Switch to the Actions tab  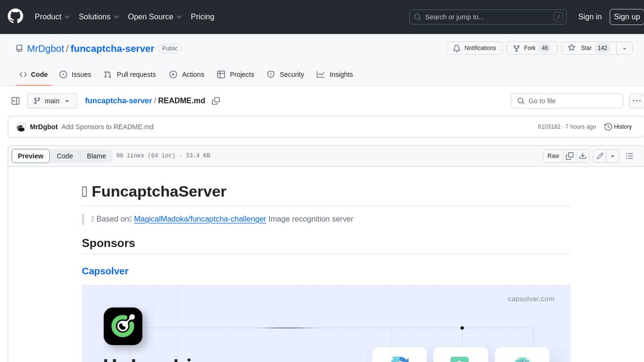click(187, 74)
